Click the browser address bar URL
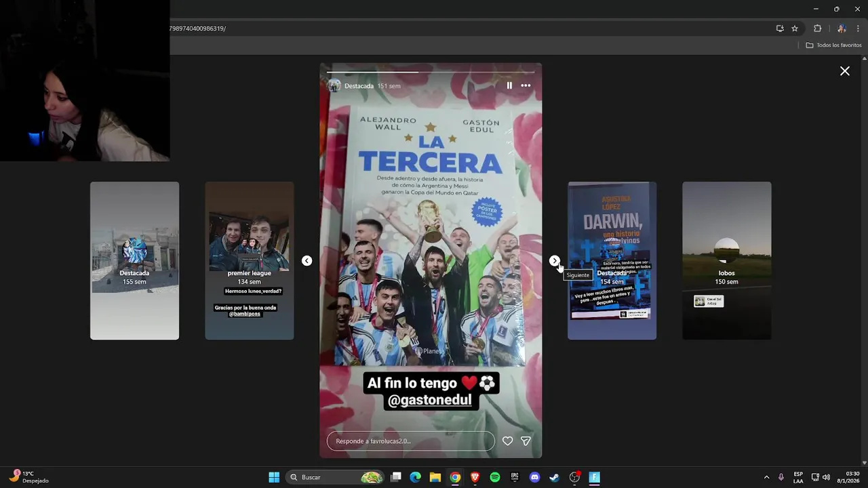Viewport: 868px width, 488px height. point(199,28)
